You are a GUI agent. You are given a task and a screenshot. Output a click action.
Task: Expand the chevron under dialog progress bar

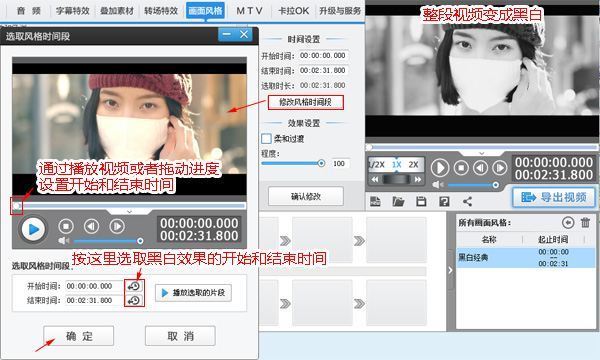coord(129,212)
